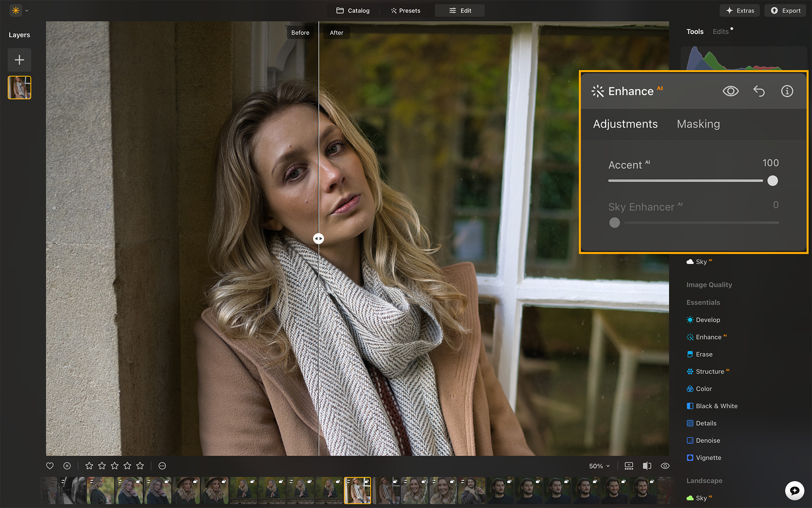Open the Color tool
This screenshot has width=812, height=508.
coord(699,389)
